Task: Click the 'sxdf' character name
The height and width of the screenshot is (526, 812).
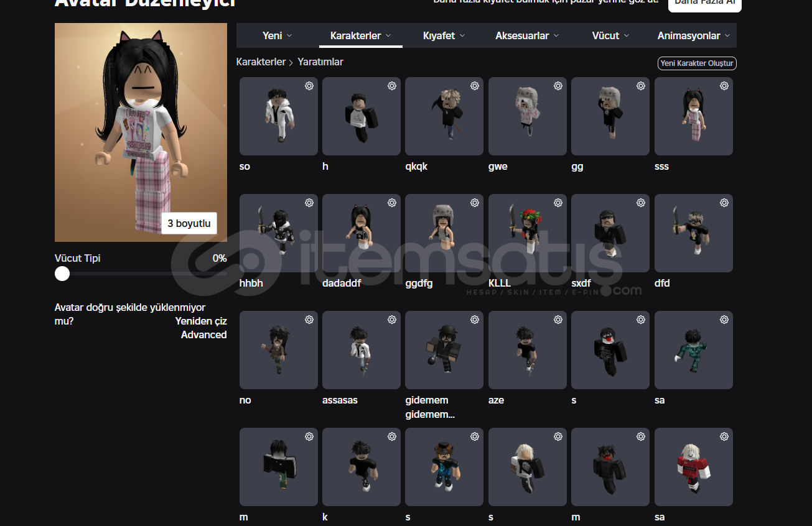Action: click(582, 284)
